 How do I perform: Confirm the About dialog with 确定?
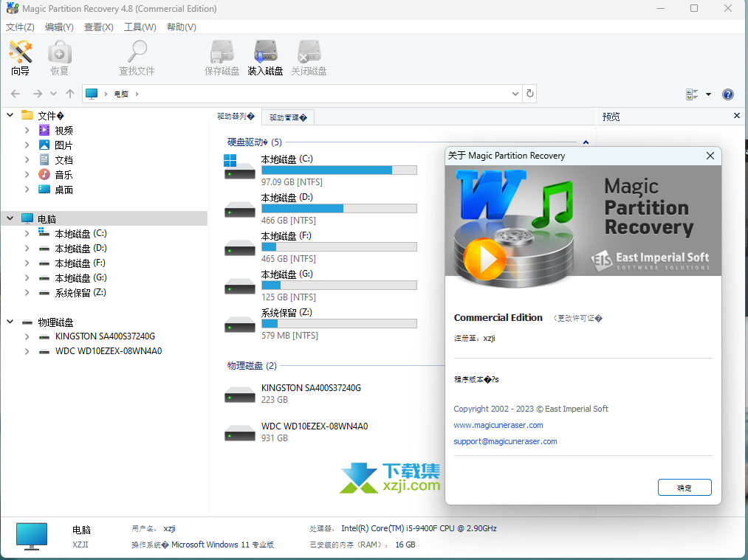tap(684, 488)
